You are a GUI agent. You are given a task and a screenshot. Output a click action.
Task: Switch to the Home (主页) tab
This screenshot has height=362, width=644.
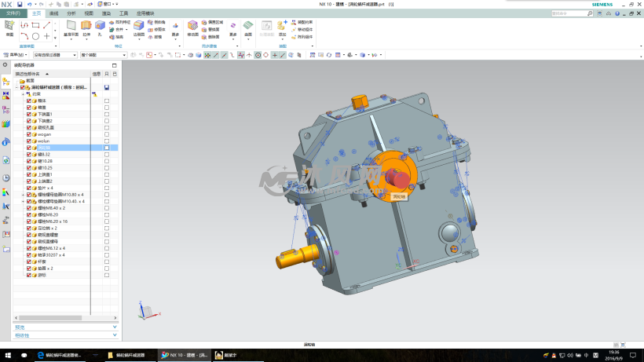[37, 13]
